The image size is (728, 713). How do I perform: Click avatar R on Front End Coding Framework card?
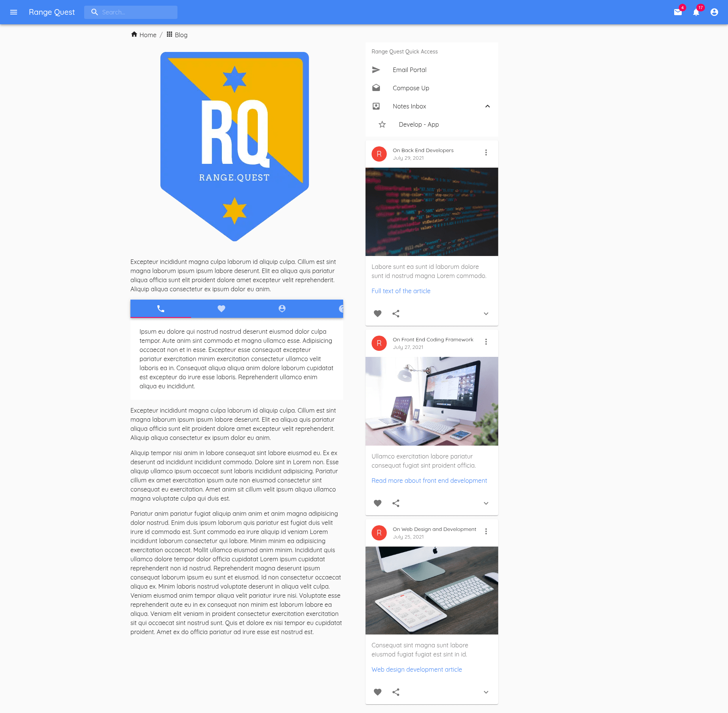pyautogui.click(x=379, y=343)
